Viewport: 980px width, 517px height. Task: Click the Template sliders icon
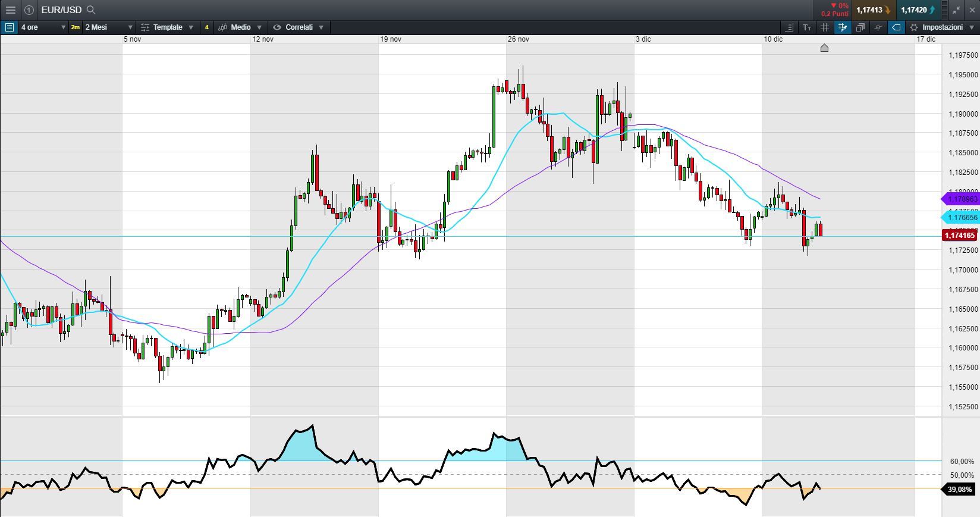tap(145, 27)
